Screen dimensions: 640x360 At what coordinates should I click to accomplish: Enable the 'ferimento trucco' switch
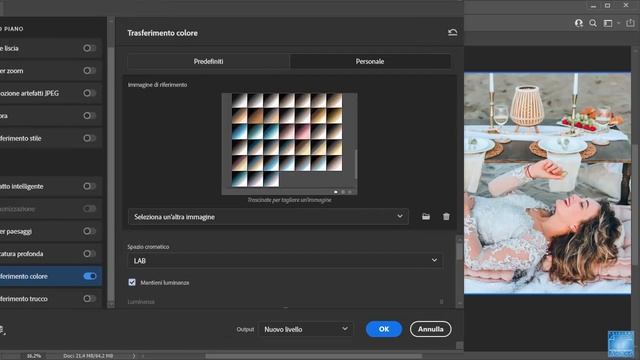(89, 298)
